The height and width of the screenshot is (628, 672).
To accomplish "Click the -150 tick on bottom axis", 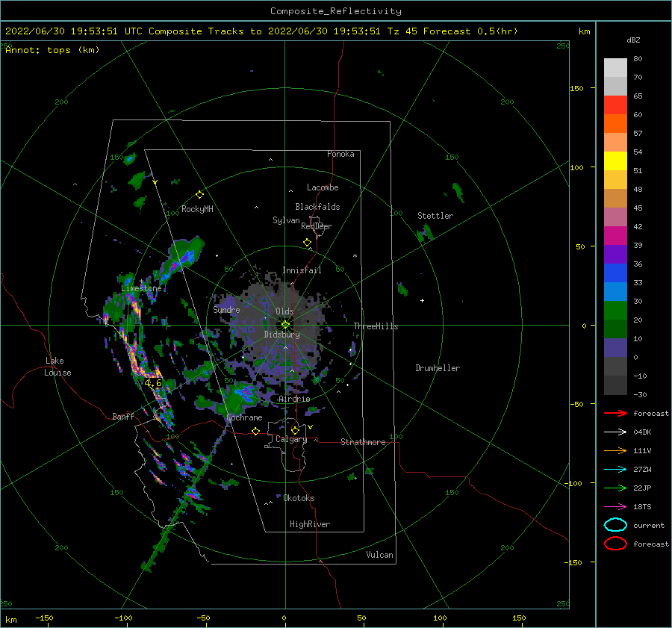I will (44, 618).
